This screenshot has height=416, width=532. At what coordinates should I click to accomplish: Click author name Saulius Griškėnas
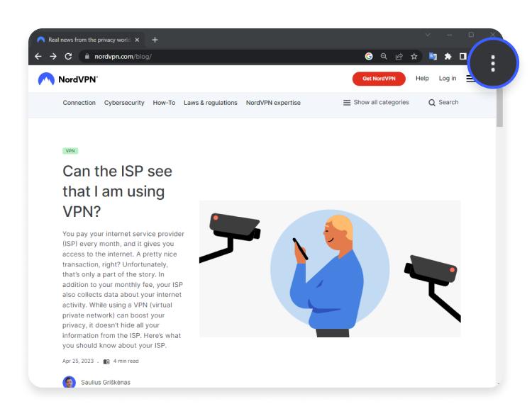[106, 383]
